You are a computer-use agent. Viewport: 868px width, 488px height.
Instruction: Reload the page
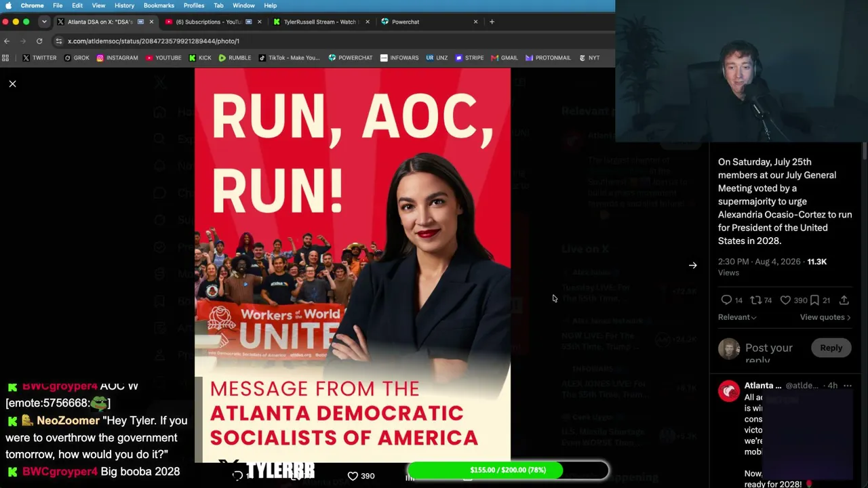pos(39,41)
